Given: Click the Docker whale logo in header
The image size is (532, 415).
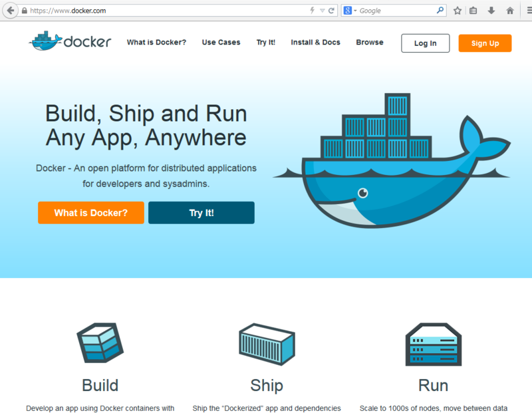Looking at the screenshot, I should [x=70, y=41].
